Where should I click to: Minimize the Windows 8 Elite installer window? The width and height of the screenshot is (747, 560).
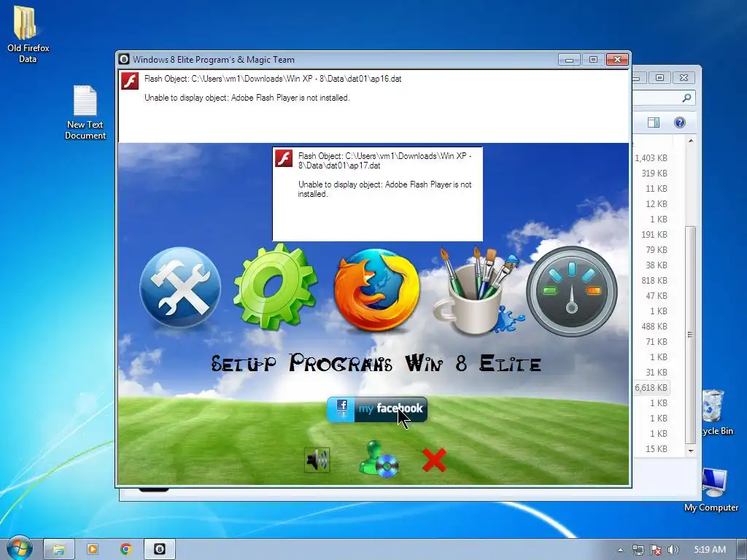pyautogui.click(x=569, y=60)
